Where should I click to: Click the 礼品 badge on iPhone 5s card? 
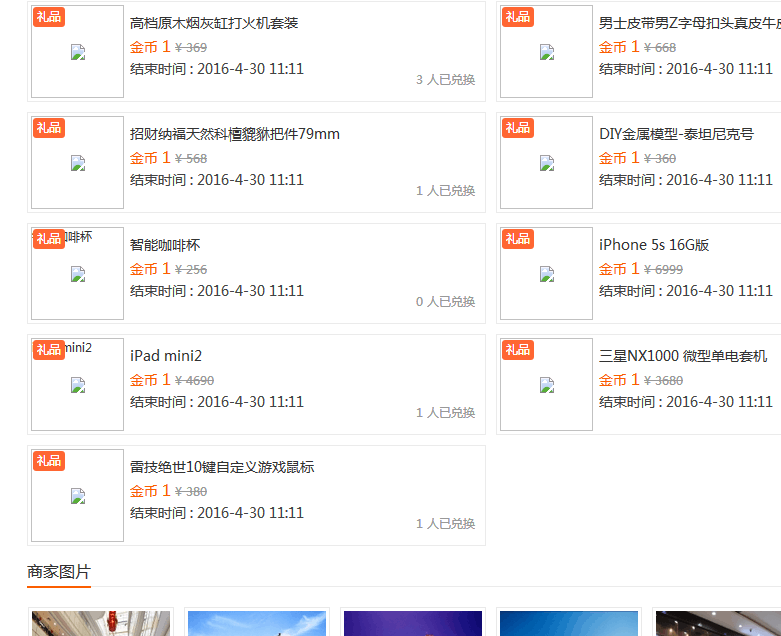click(518, 239)
